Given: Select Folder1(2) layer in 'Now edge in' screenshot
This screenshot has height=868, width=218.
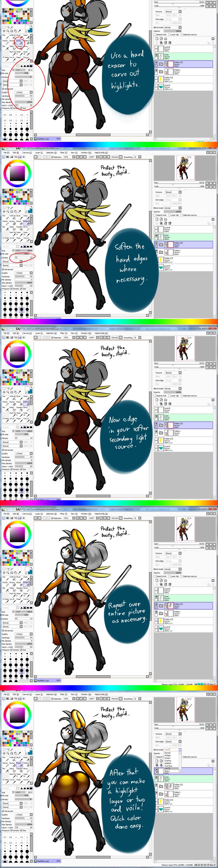Looking at the screenshot, I should (184, 425).
